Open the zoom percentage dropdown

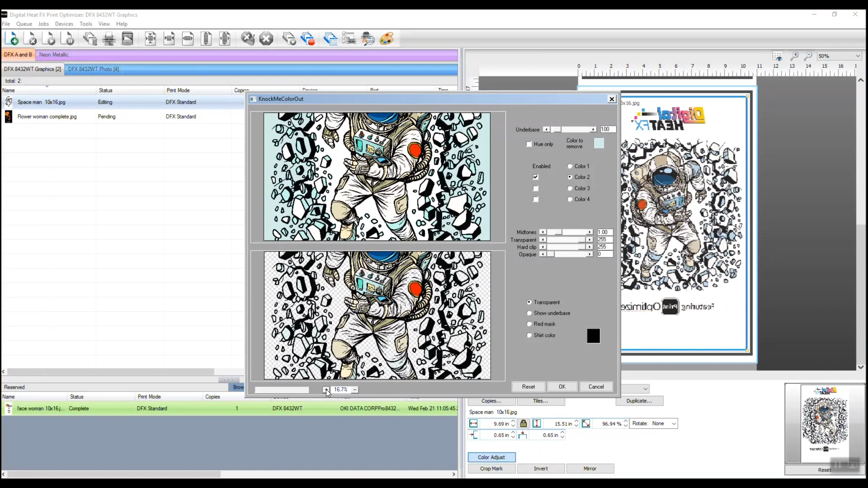(x=858, y=56)
